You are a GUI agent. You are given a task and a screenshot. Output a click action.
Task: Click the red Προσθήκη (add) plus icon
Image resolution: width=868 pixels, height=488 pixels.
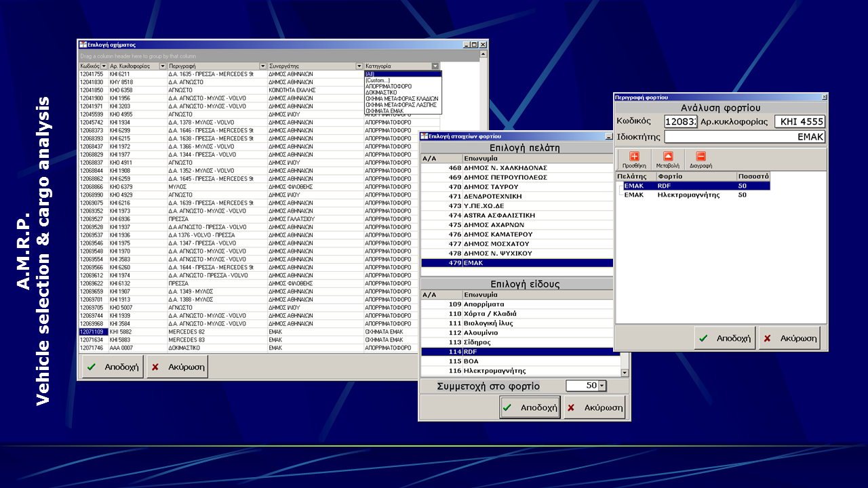(634, 157)
